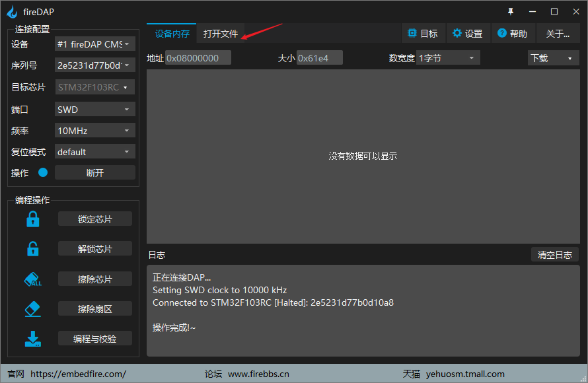Open the 目标芯片 STM32F103RC dropdown
Viewport: 588px width, 383px height.
(95, 87)
